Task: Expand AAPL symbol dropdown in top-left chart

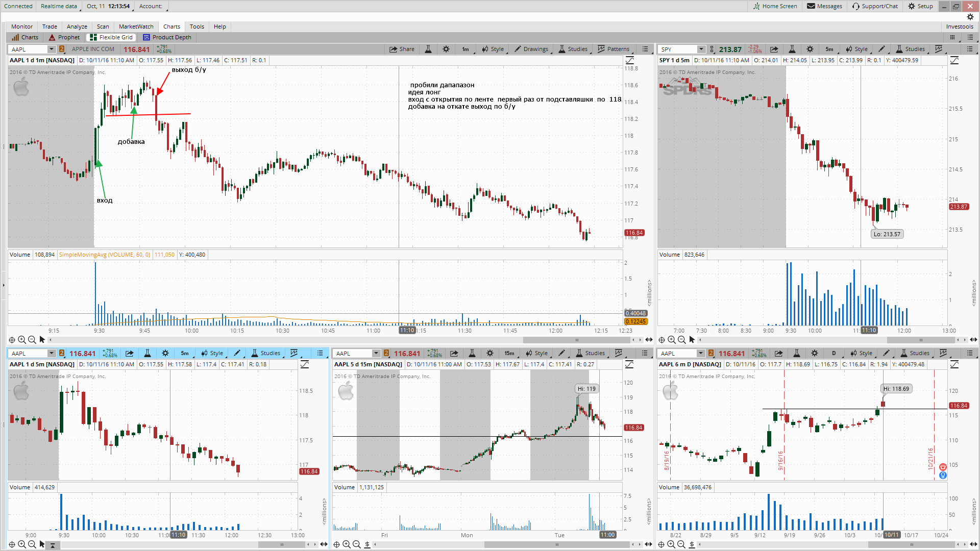Action: 51,49
